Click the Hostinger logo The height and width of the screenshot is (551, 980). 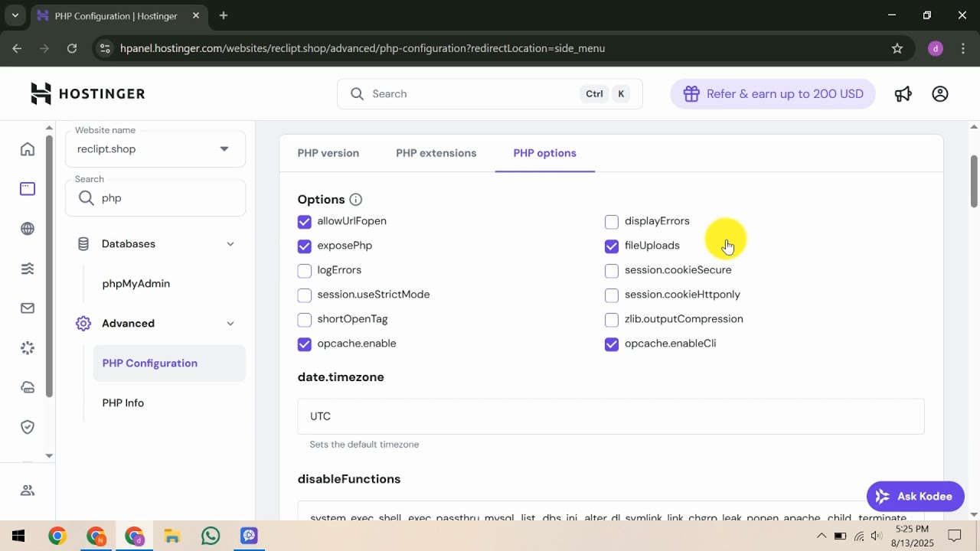pos(87,93)
